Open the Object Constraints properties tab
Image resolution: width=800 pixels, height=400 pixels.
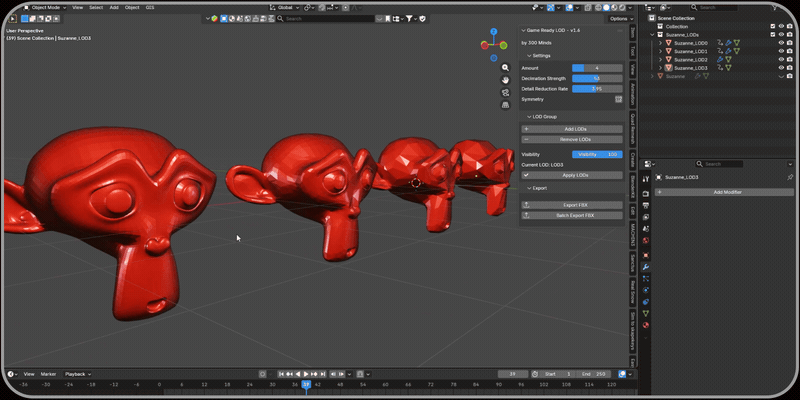pyautogui.click(x=645, y=302)
